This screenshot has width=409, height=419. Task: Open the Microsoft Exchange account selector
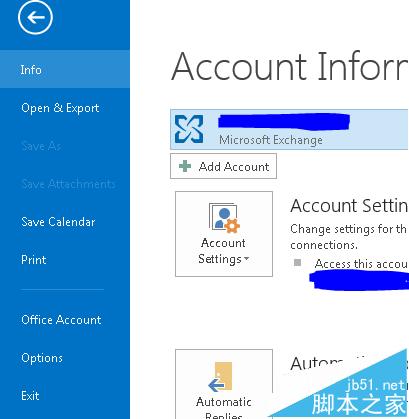[x=289, y=129]
